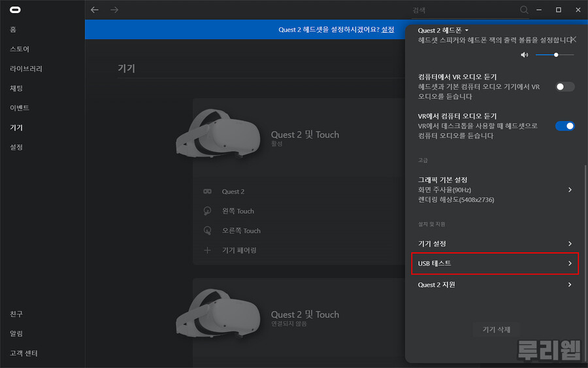Click the Quest 2 headset icon in device list
Viewport: 588px width, 368px height.
207,192
